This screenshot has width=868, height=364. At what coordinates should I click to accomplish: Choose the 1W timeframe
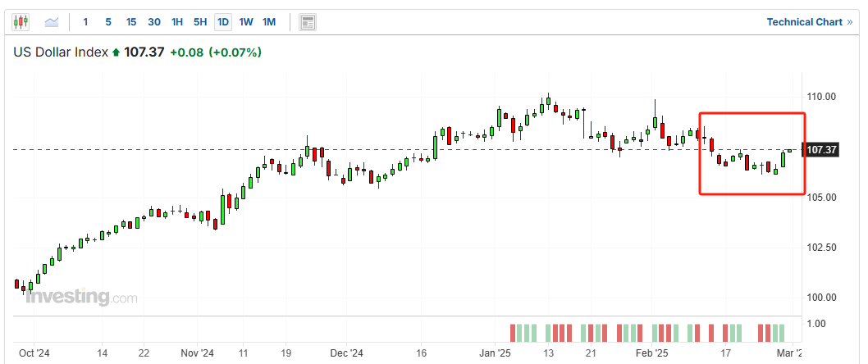246,21
